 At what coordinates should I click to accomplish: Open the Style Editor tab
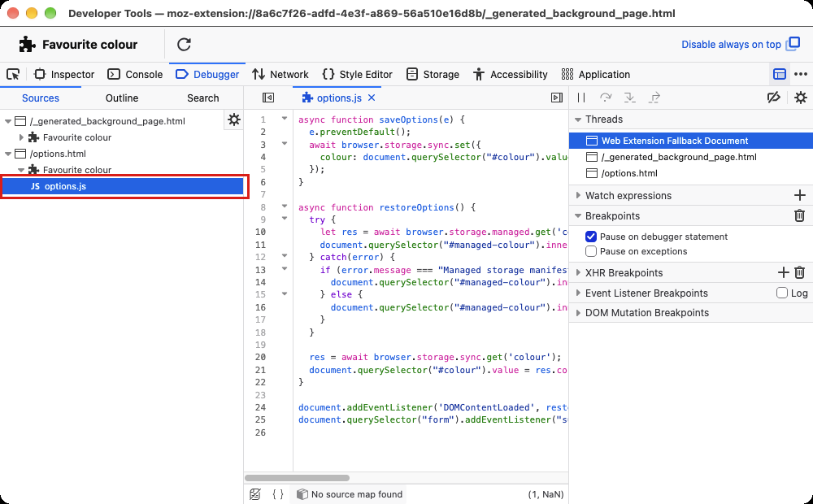pyautogui.click(x=357, y=74)
